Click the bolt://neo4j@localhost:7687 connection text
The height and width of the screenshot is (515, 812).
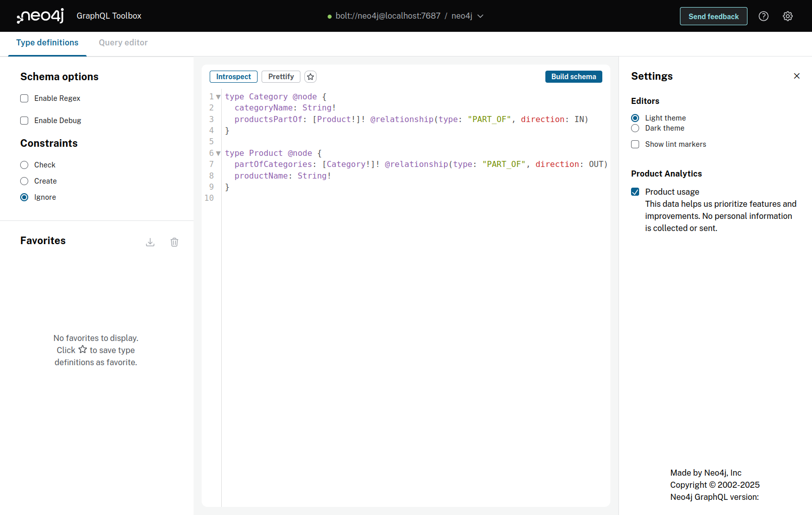[388, 16]
